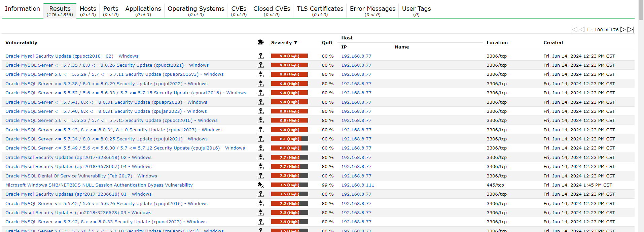Click solution icon for SMB/NETBIOS NULL Session row
644x232 pixels.
[260, 185]
